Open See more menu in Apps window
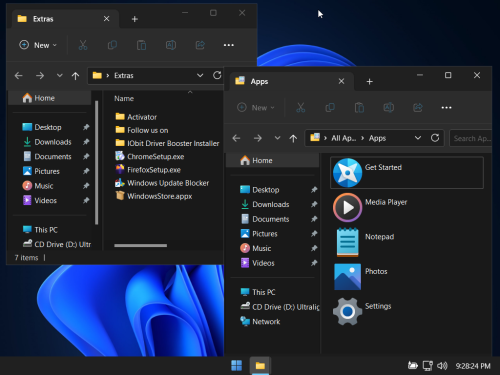The image size is (500, 375). click(446, 108)
